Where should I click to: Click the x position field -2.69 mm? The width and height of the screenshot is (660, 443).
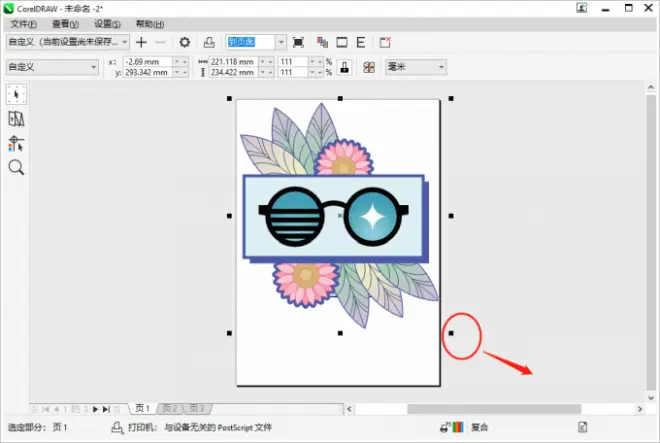pyautogui.click(x=148, y=62)
